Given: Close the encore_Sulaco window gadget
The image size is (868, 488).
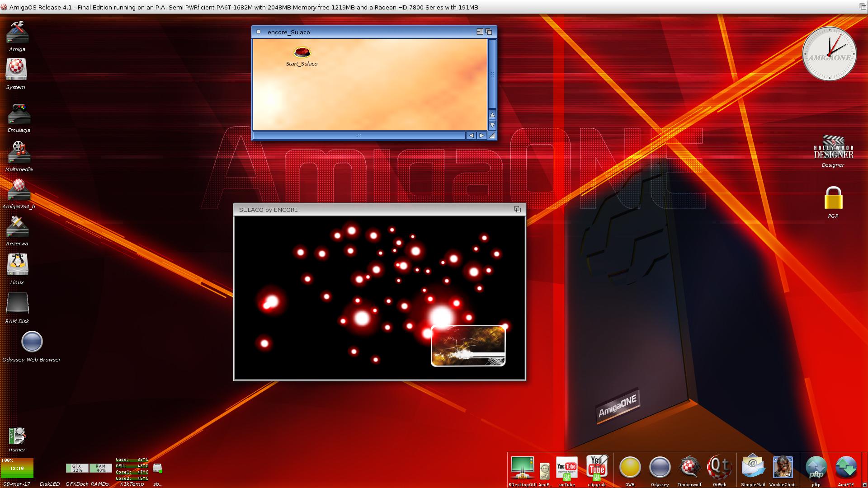Looking at the screenshot, I should click(x=259, y=32).
